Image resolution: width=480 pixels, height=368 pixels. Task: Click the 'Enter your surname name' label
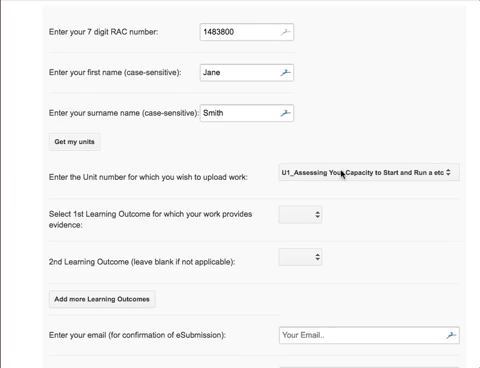pyautogui.click(x=124, y=113)
